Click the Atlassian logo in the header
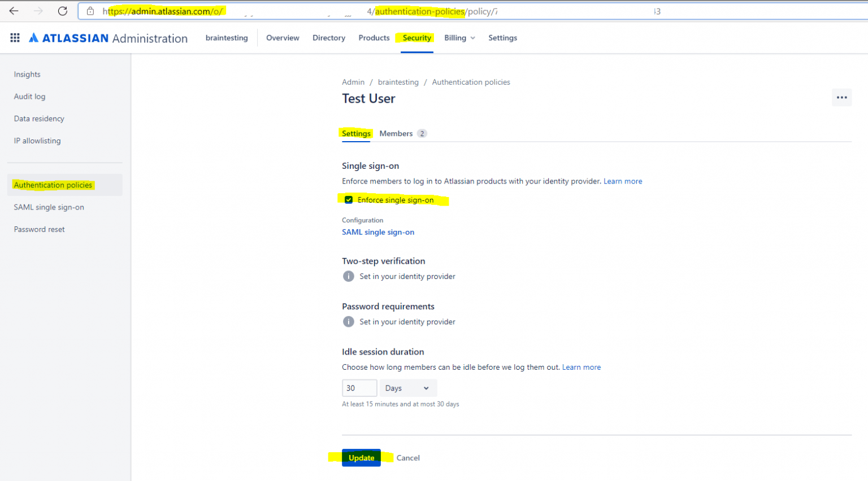Viewport: 868px width, 481px height. click(34, 37)
